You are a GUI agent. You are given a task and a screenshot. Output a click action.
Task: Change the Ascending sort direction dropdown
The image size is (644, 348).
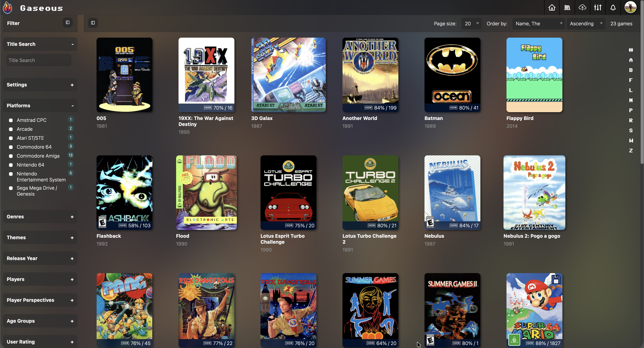click(x=586, y=23)
